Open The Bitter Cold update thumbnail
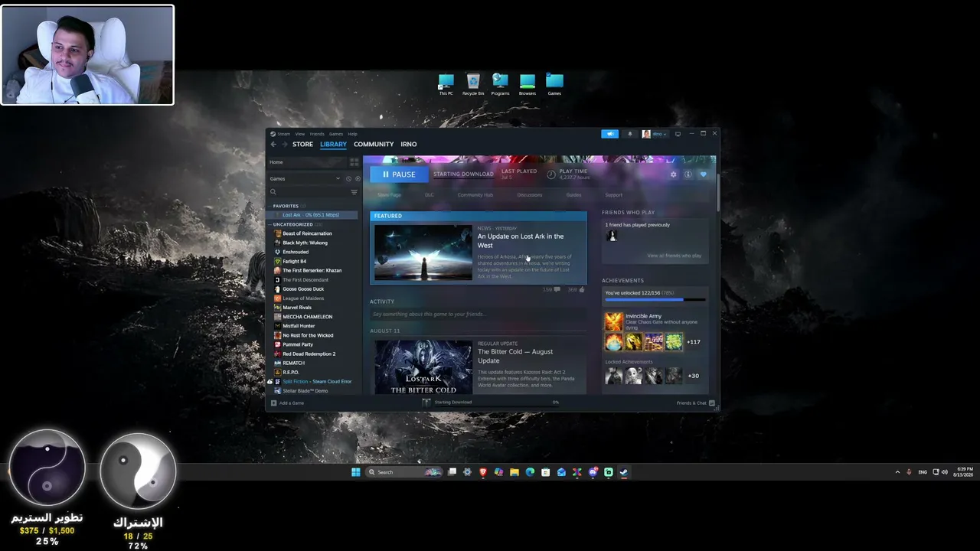 (x=423, y=367)
